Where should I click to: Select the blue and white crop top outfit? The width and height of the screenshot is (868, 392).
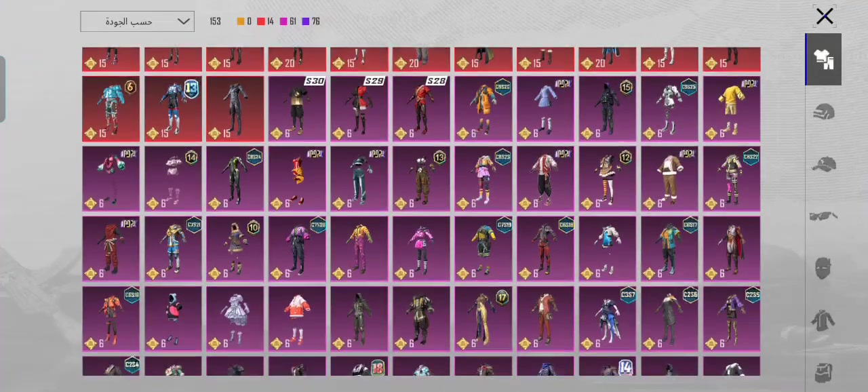tap(608, 249)
